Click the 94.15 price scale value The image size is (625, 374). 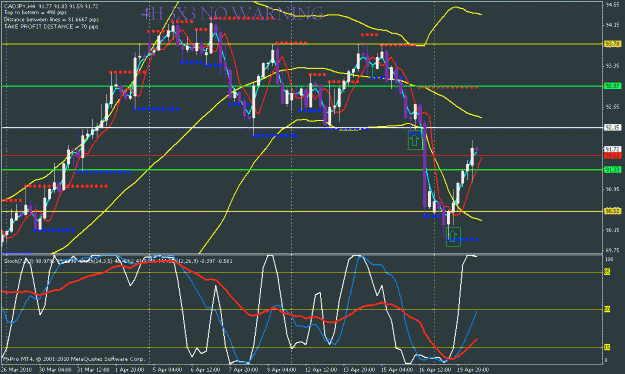coord(612,25)
